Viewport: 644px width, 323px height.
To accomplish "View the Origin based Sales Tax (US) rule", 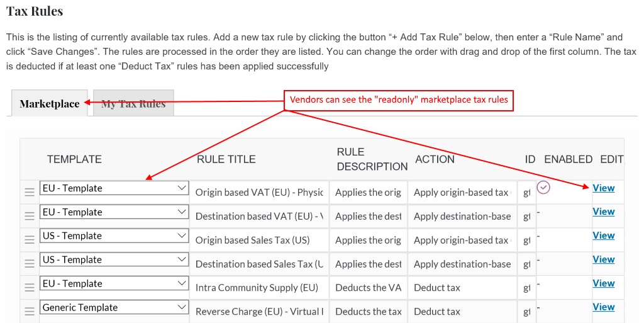I will [603, 236].
